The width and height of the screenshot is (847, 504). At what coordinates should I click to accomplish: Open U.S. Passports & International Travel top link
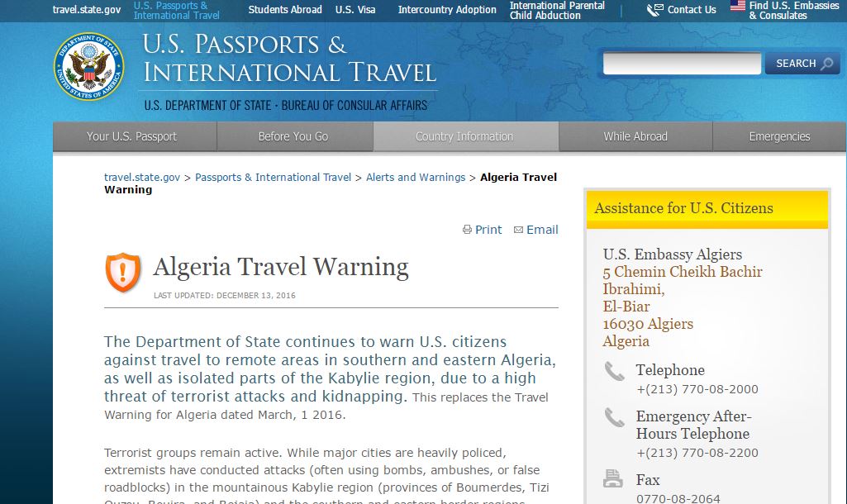click(177, 10)
